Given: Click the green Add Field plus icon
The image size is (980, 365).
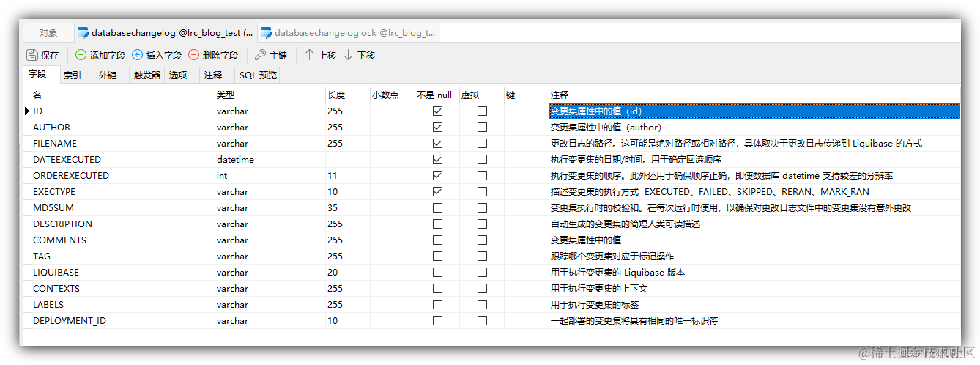Looking at the screenshot, I should click(x=81, y=55).
